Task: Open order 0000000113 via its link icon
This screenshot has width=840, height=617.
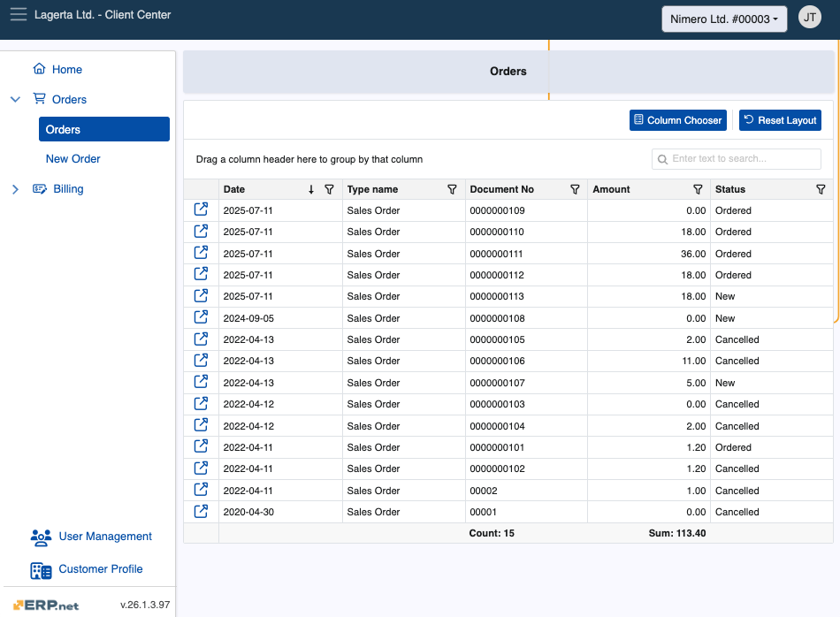Action: [201, 296]
